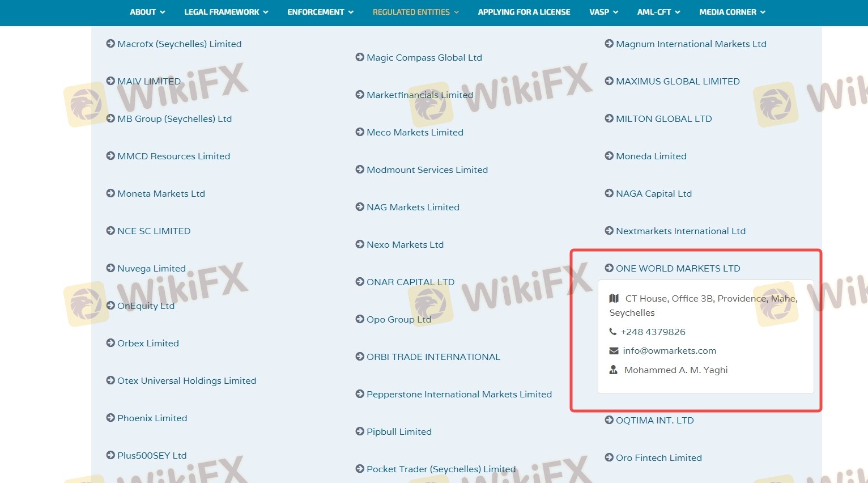The height and width of the screenshot is (483, 868).
Task: Click arrow icon beside NAGA Capital Ltd
Action: (609, 193)
